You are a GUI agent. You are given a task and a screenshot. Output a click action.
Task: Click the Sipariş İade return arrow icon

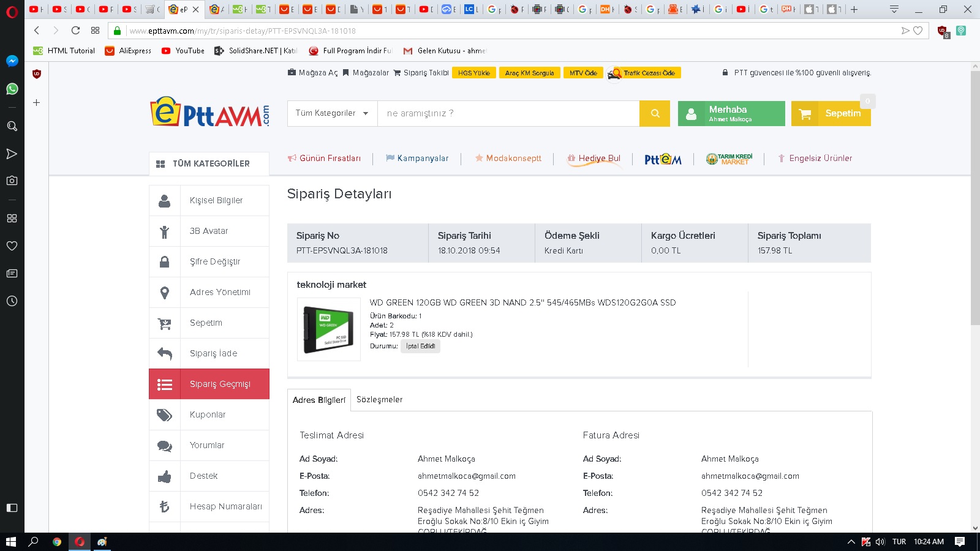pos(164,353)
